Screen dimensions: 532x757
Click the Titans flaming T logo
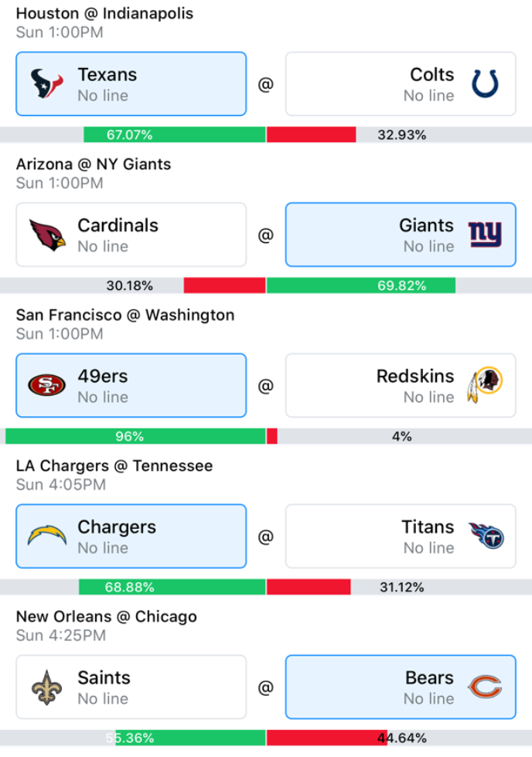coord(486,535)
